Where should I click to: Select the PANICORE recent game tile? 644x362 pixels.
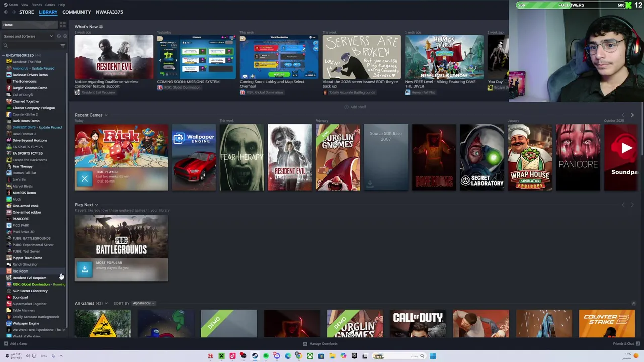[578, 157]
